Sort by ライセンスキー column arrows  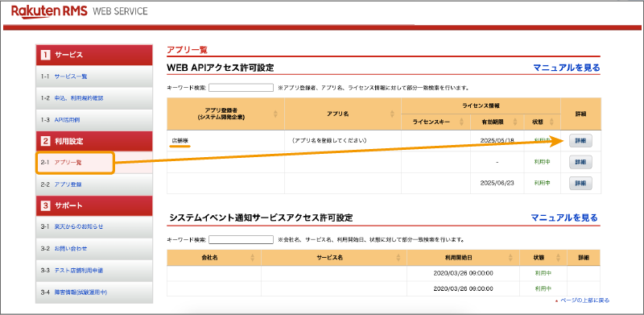[x=461, y=122]
